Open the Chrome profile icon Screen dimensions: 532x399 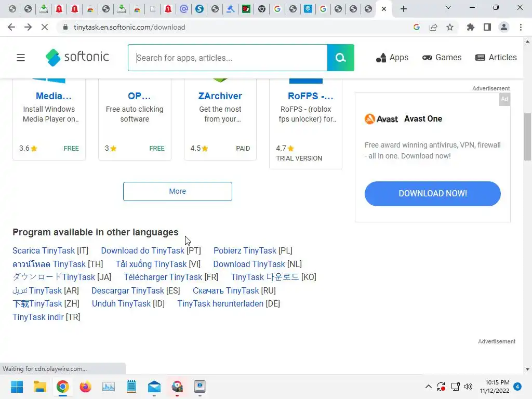point(504,27)
